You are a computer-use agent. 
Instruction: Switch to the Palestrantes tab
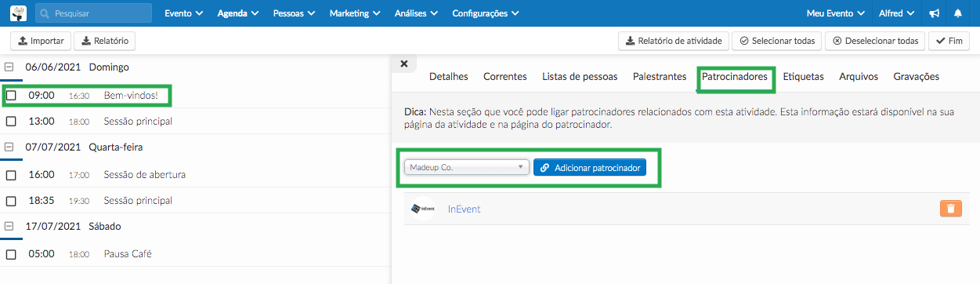coord(660,77)
